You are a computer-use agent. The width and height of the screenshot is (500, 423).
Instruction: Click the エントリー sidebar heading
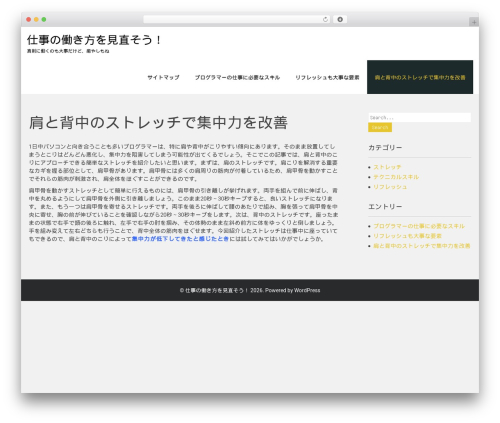pos(385,207)
